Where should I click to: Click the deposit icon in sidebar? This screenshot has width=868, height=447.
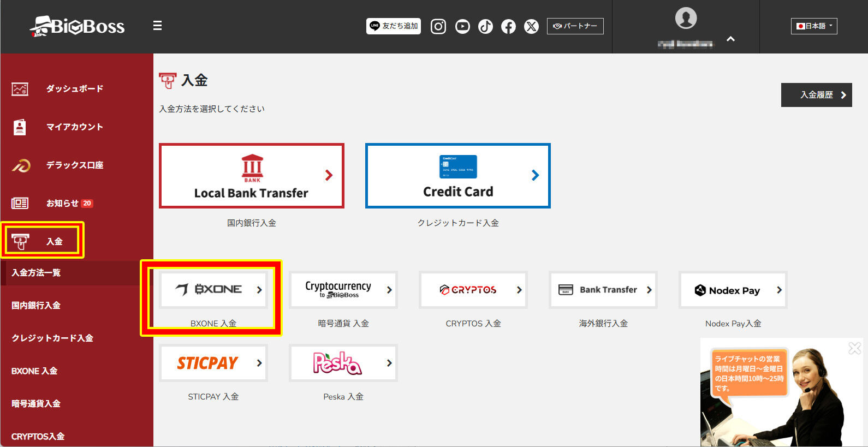20,241
